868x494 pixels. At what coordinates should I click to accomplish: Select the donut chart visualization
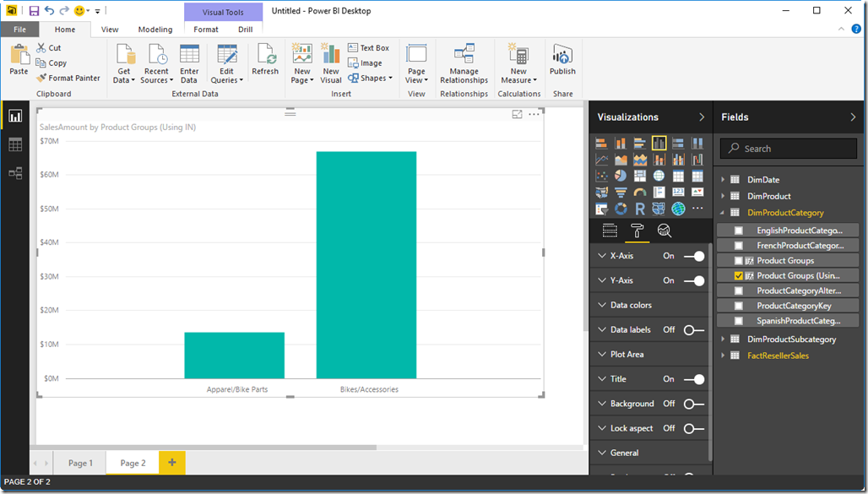click(621, 209)
